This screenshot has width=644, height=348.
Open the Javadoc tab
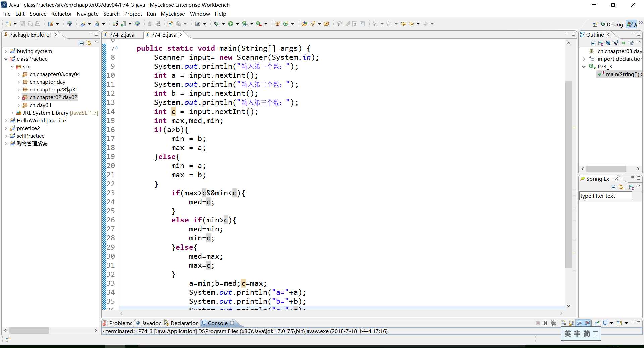149,323
